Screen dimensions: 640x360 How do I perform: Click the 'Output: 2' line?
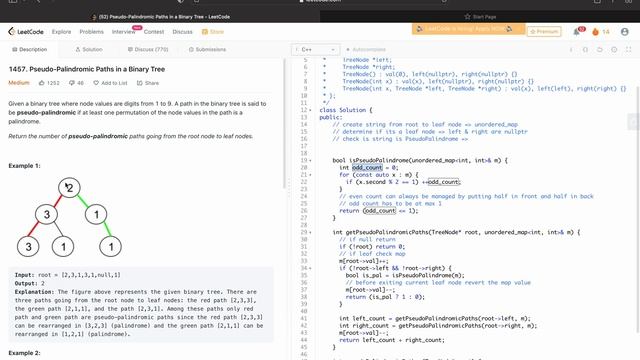click(30, 283)
